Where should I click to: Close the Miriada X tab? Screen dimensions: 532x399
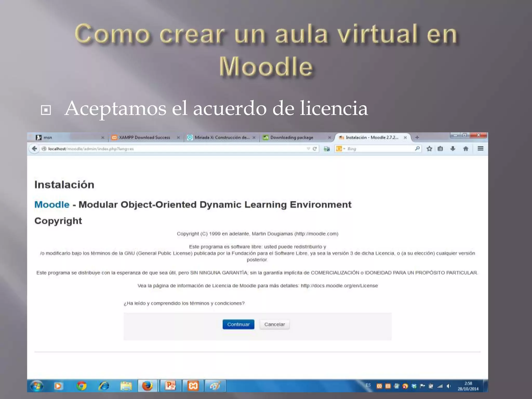(254, 138)
